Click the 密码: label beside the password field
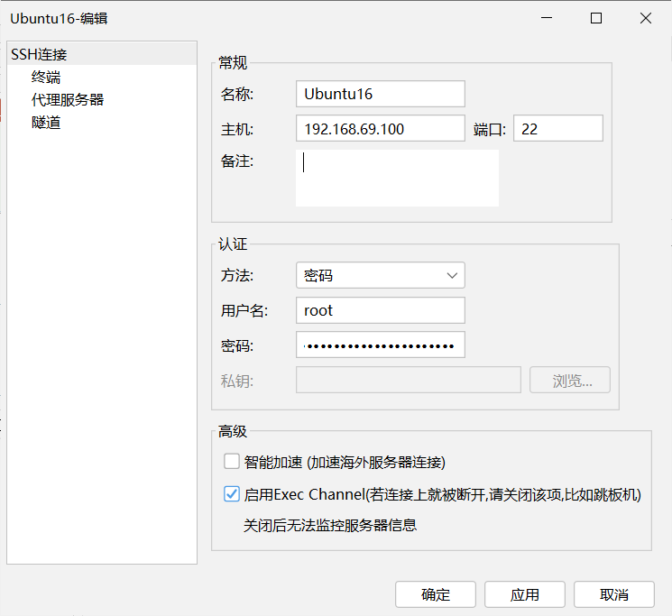This screenshot has width=672, height=616. (237, 345)
